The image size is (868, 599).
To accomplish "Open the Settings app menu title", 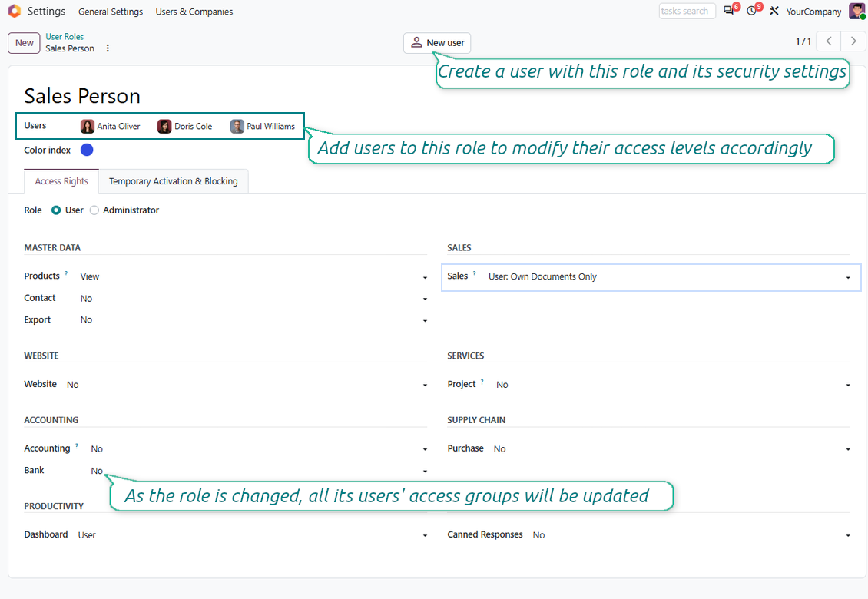I will click(47, 11).
